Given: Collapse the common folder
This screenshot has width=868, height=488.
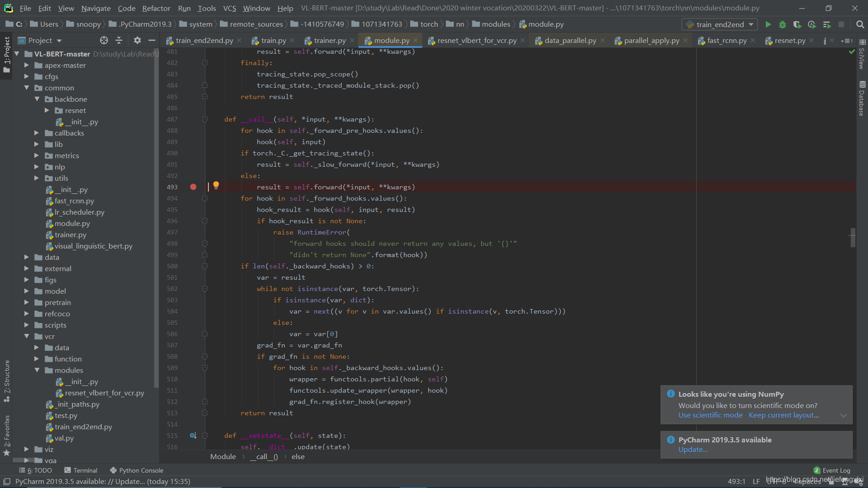Looking at the screenshot, I should coord(27,88).
